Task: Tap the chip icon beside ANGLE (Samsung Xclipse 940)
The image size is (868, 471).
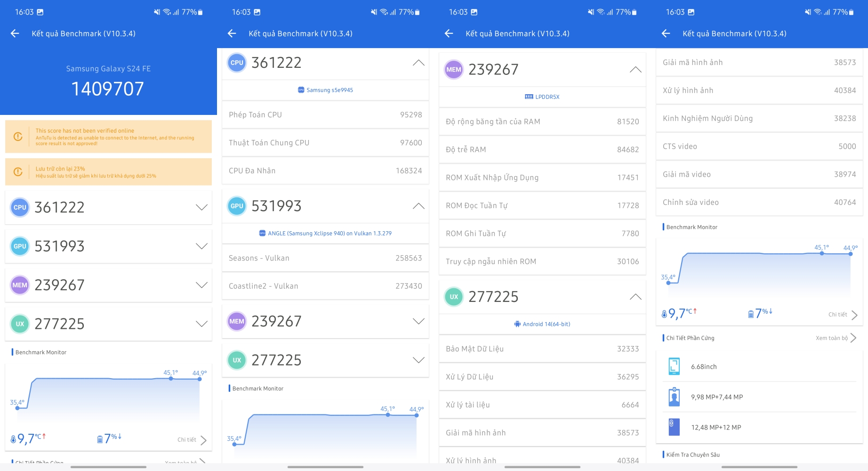Action: [x=263, y=233]
